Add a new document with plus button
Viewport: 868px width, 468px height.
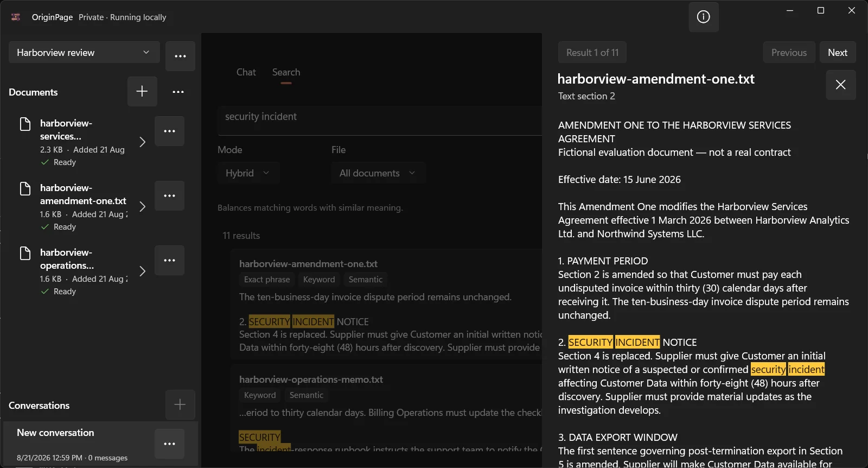pyautogui.click(x=142, y=91)
